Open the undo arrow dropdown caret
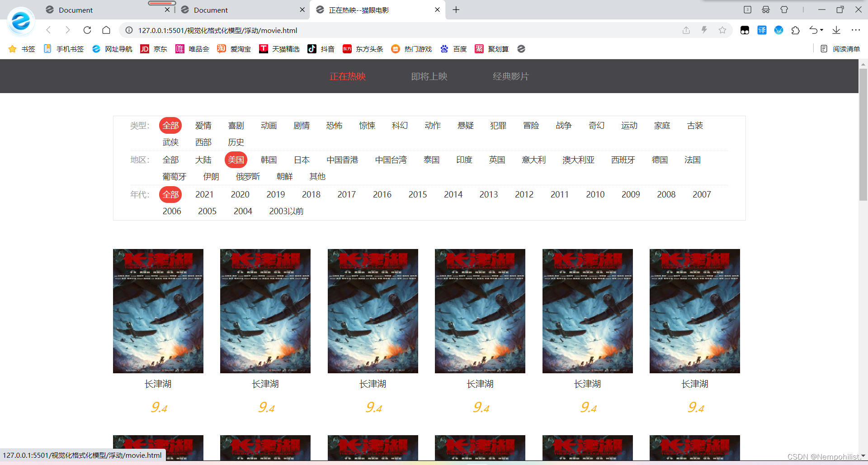The image size is (868, 465). point(821,30)
